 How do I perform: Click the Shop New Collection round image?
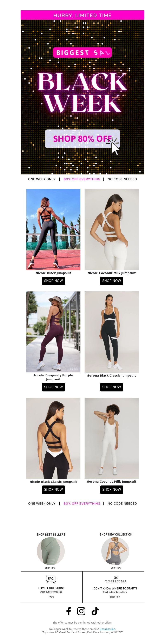coord(115,551)
